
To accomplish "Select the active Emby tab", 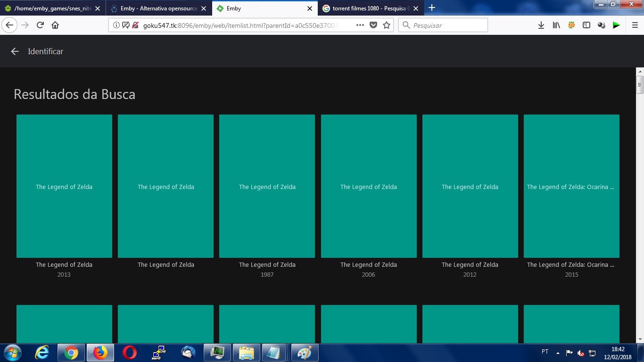I will [264, 8].
